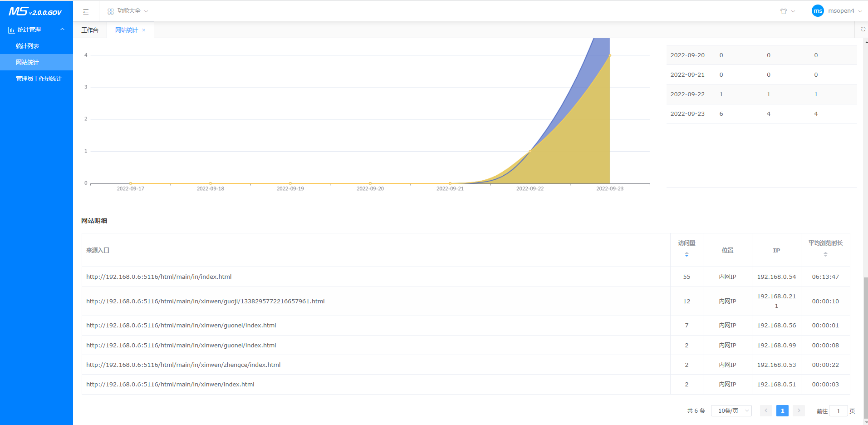Click page number 1 button
The height and width of the screenshot is (425, 868).
[782, 410]
